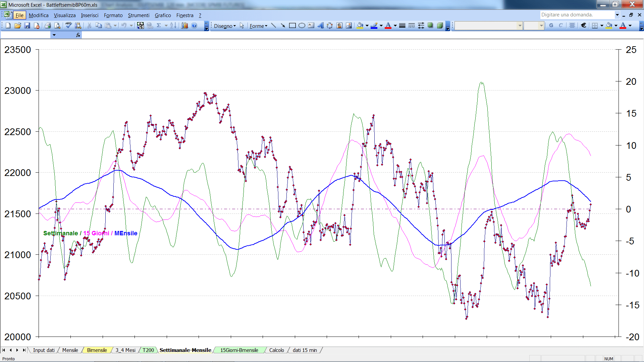Insert AutoSum with the sigma icon
The image size is (644, 362).
pyautogui.click(x=159, y=25)
